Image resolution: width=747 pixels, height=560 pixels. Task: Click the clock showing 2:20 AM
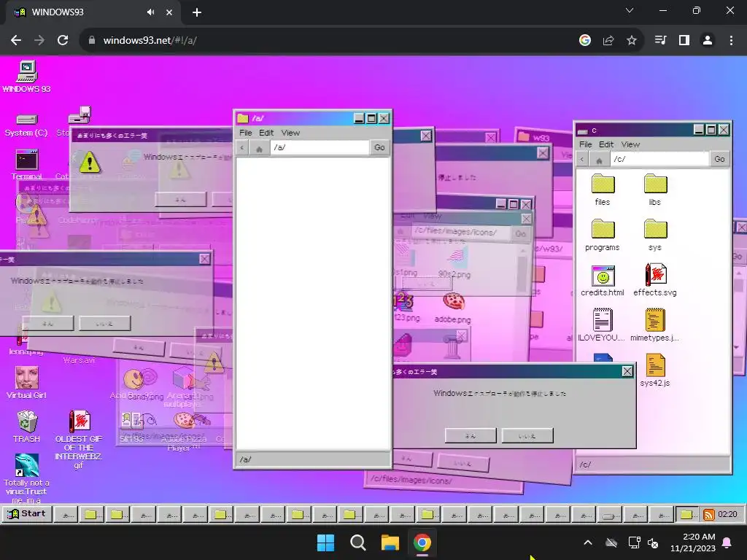pyautogui.click(x=693, y=542)
